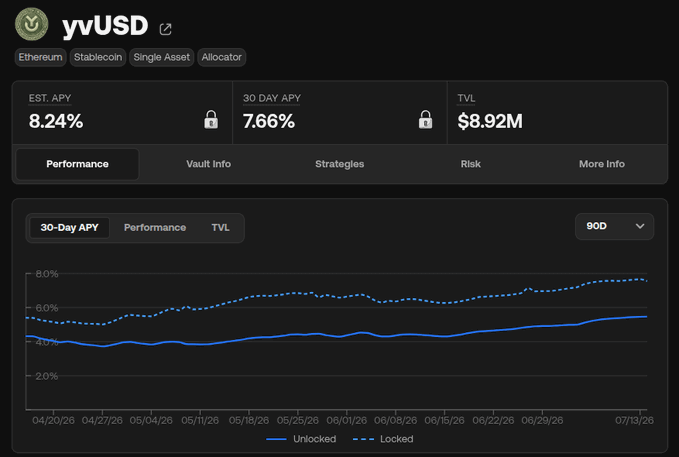Click the 6.0% axis label
The image size is (679, 457).
pos(47,308)
